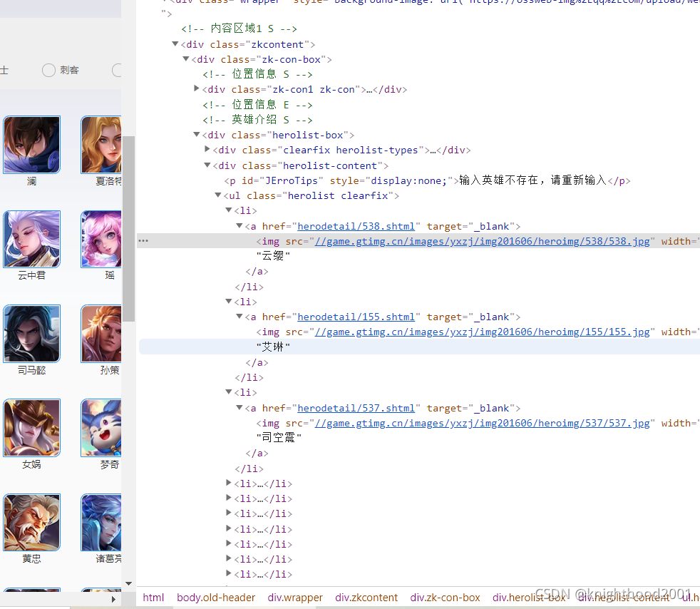
Task: Select the "云缨" text node
Action: pyautogui.click(x=273, y=256)
